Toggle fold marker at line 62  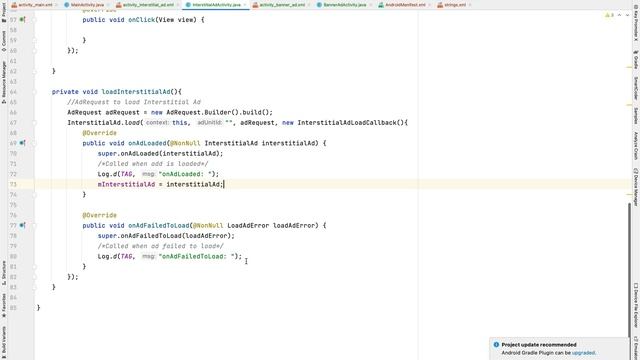click(35, 71)
